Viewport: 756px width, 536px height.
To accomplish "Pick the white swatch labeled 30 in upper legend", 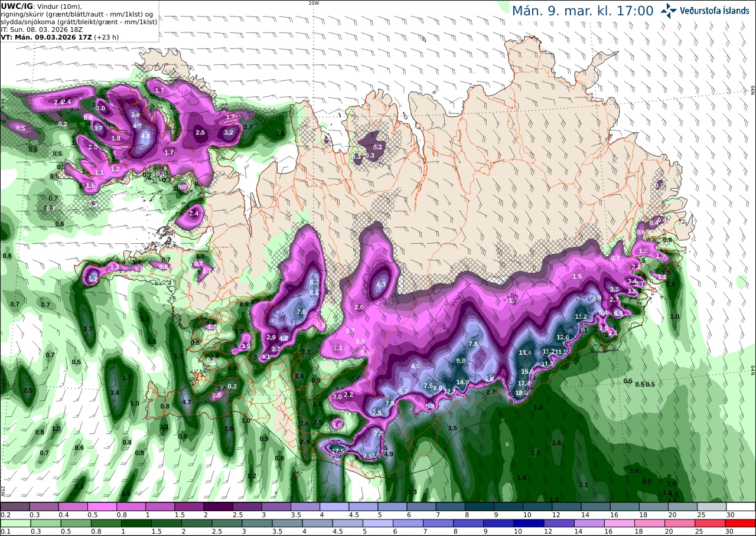I will pos(741,506).
